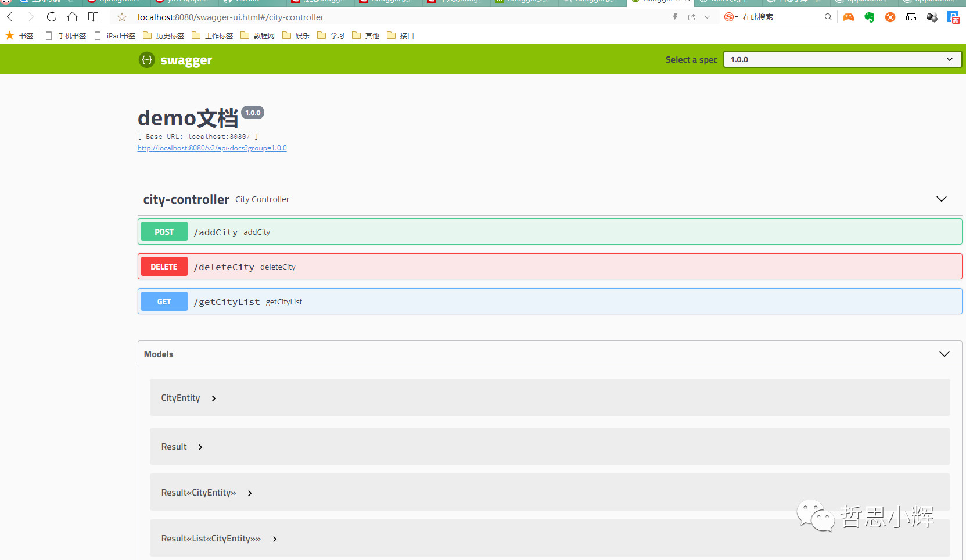Go to the browser home page icon
This screenshot has width=966, height=560.
pyautogui.click(x=72, y=17)
